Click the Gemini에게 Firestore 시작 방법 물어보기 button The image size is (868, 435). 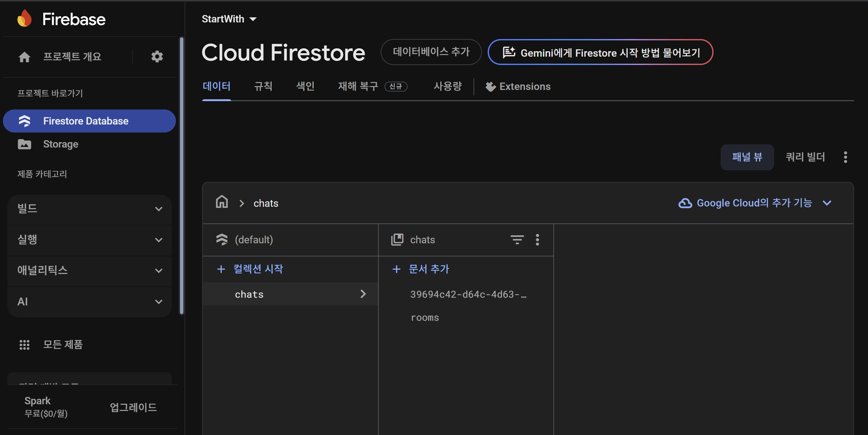coord(600,52)
